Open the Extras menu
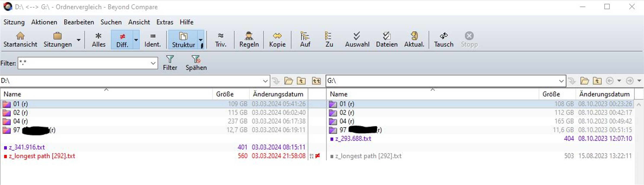 tap(165, 22)
